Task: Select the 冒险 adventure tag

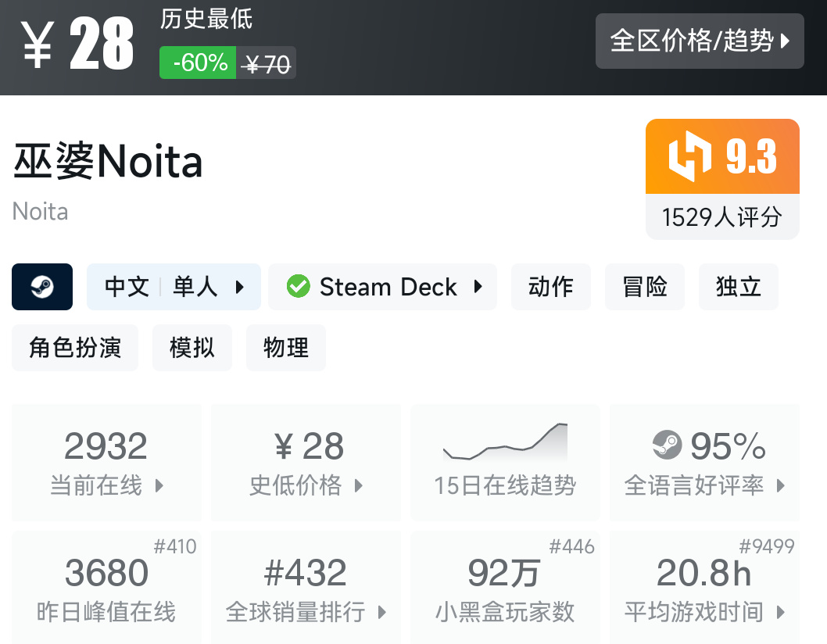Action: [x=644, y=287]
